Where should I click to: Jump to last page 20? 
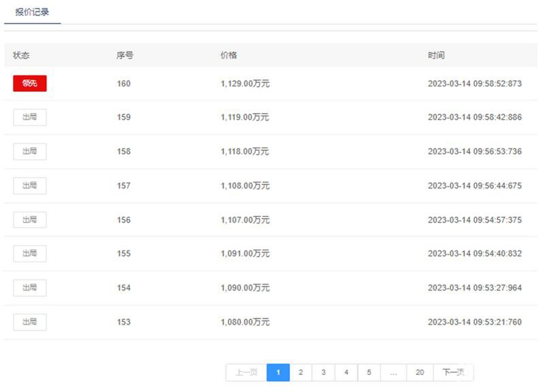420,372
